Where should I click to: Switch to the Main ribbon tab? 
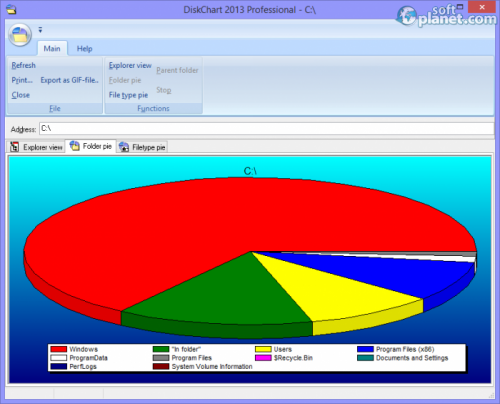click(x=52, y=49)
